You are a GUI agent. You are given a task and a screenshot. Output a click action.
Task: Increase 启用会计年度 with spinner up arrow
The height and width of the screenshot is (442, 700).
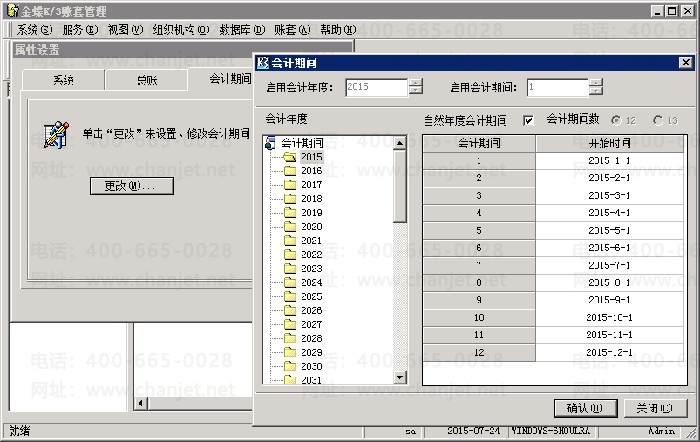(415, 83)
